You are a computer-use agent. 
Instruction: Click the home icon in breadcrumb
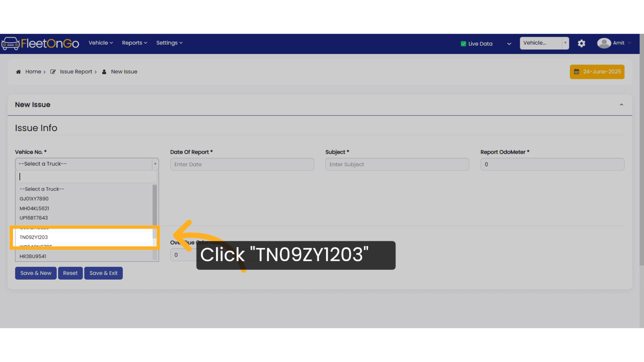[x=18, y=72]
